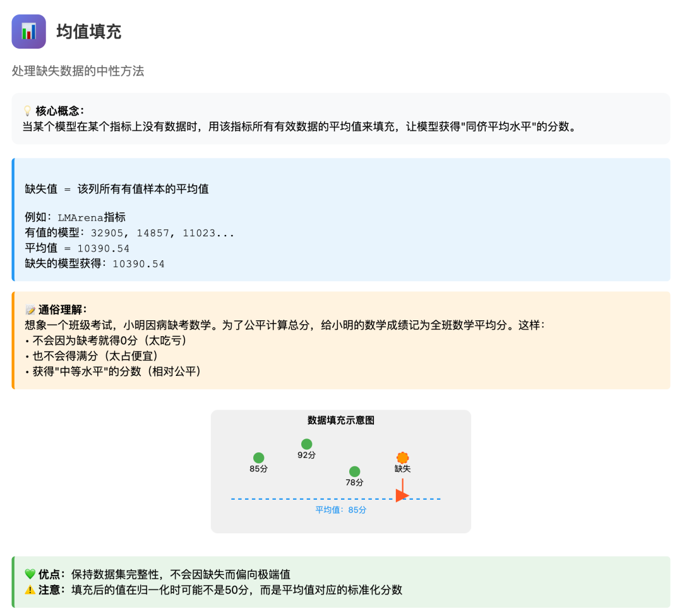Click the chart title 数据填充示意图
The image size is (682, 616).
[341, 420]
